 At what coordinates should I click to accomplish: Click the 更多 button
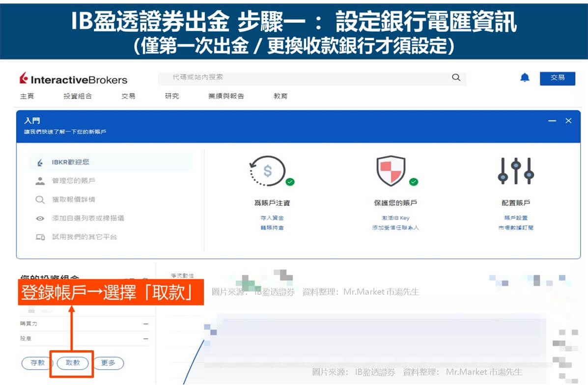[x=108, y=363]
